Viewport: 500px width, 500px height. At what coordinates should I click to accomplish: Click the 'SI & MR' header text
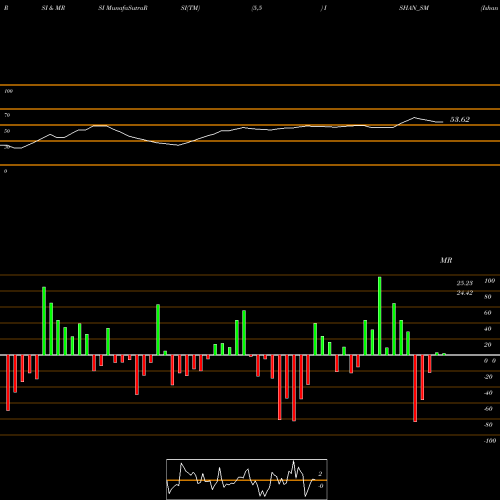pos(53,8)
